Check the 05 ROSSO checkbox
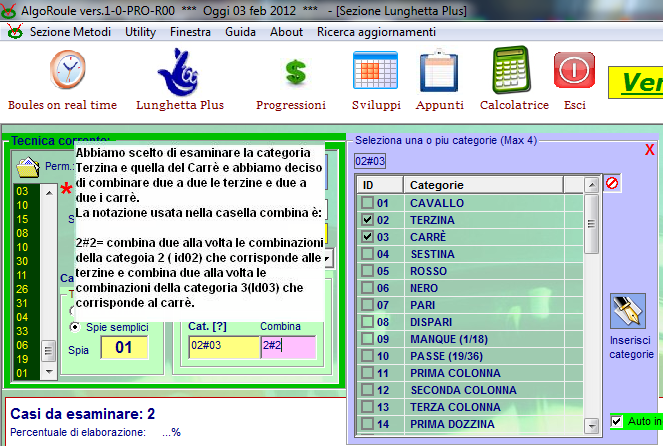Screen dimensions: 663x446 pyautogui.click(x=367, y=271)
